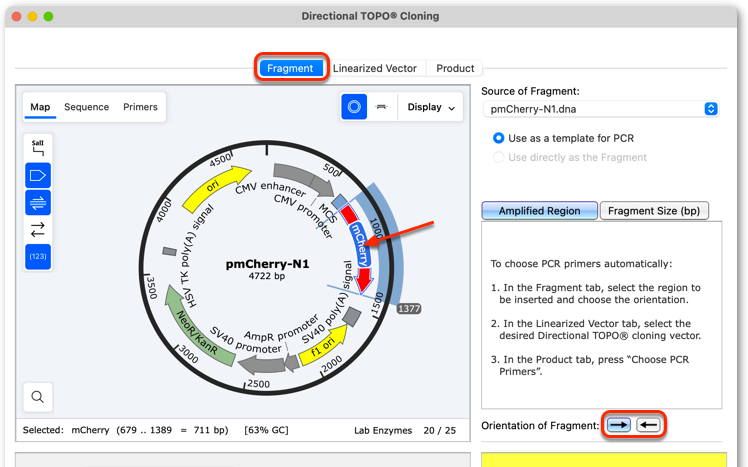Switch to the Product tab

pos(455,68)
